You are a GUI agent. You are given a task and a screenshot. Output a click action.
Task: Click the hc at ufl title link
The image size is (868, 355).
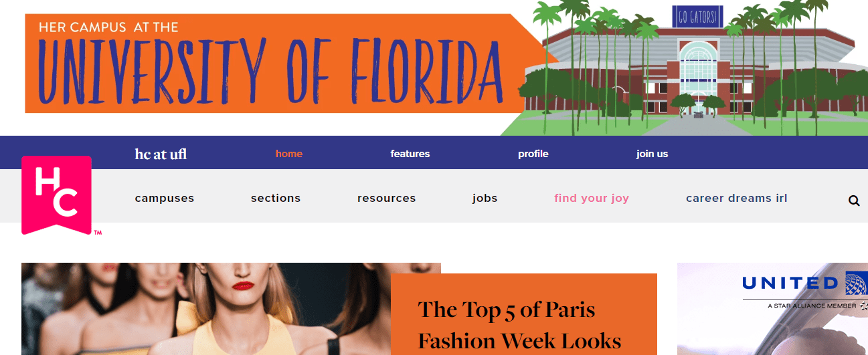tap(161, 154)
